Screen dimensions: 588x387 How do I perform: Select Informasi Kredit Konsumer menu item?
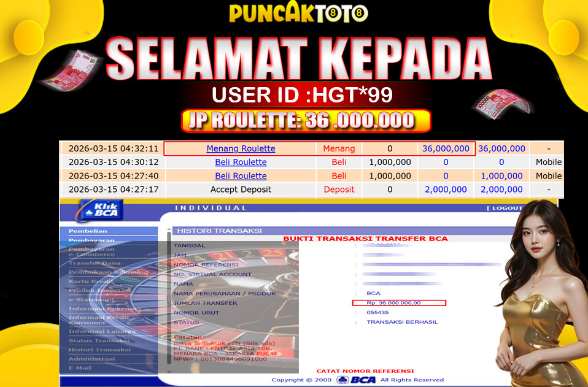click(x=99, y=320)
